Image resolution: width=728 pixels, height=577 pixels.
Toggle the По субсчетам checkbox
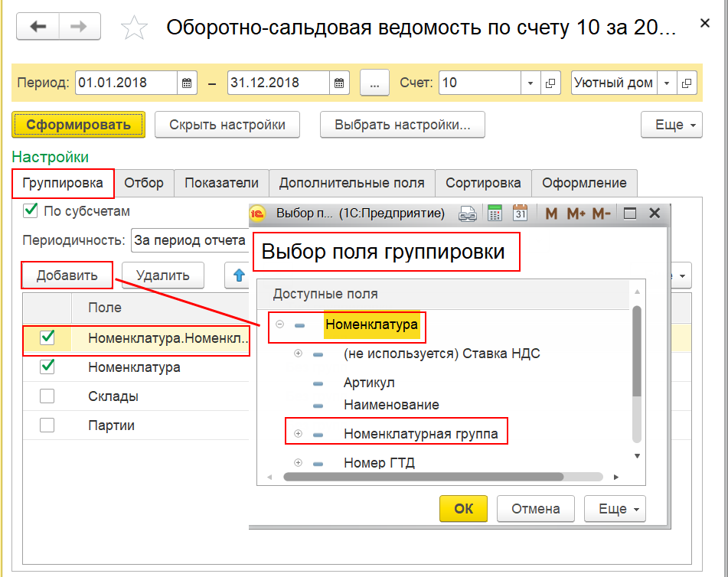(31, 210)
